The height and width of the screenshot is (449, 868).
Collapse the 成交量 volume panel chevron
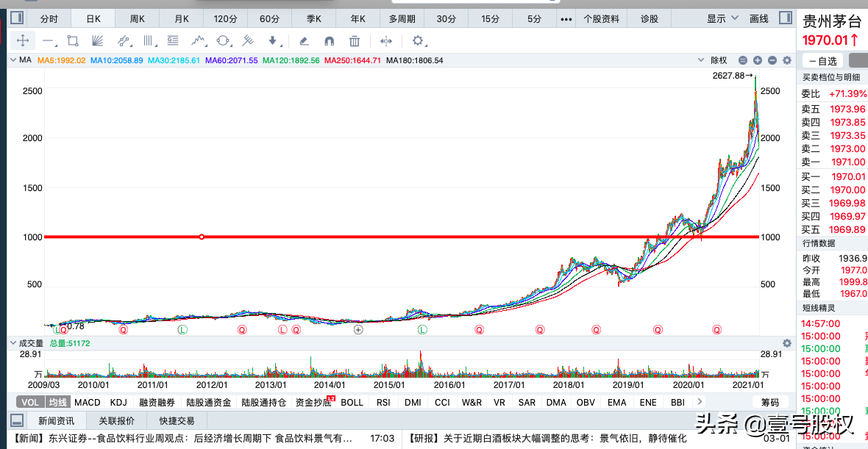pos(13,343)
